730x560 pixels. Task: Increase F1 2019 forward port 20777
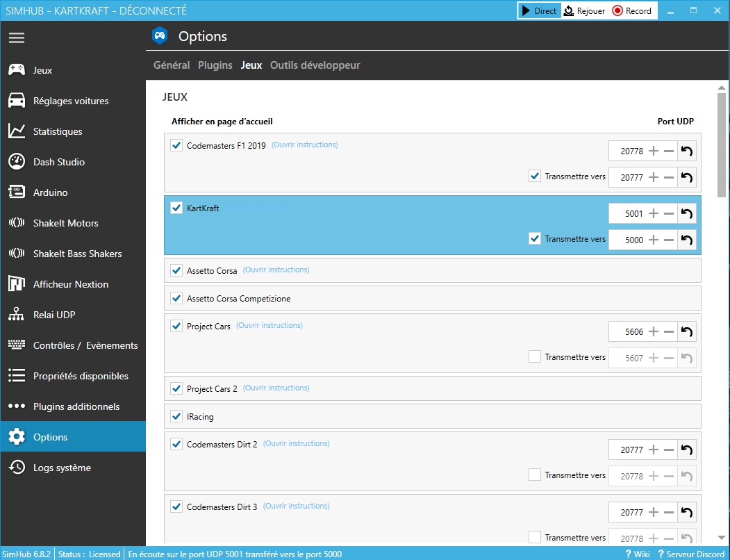pyautogui.click(x=654, y=177)
